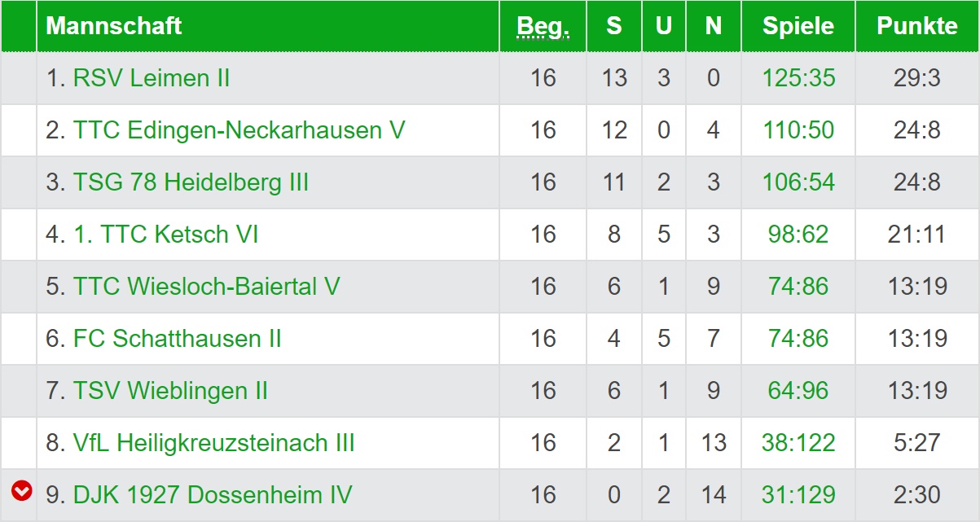This screenshot has width=980, height=522.
Task: Open RSV Leimen II team page
Action: pos(151,78)
